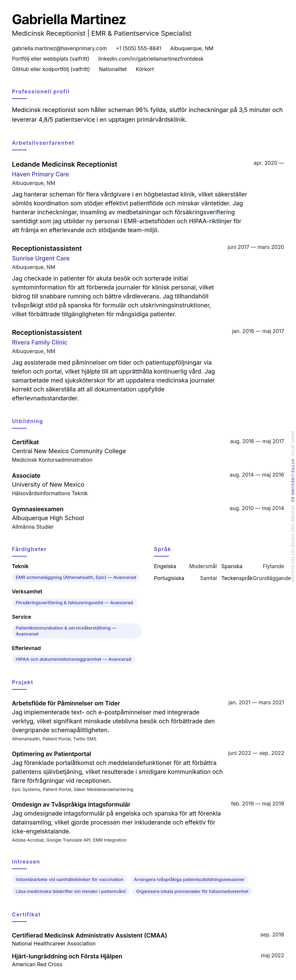Viewport: 296px width, 980px height.
Task: Click Rivera Family Clinic link
Action: 40,342
